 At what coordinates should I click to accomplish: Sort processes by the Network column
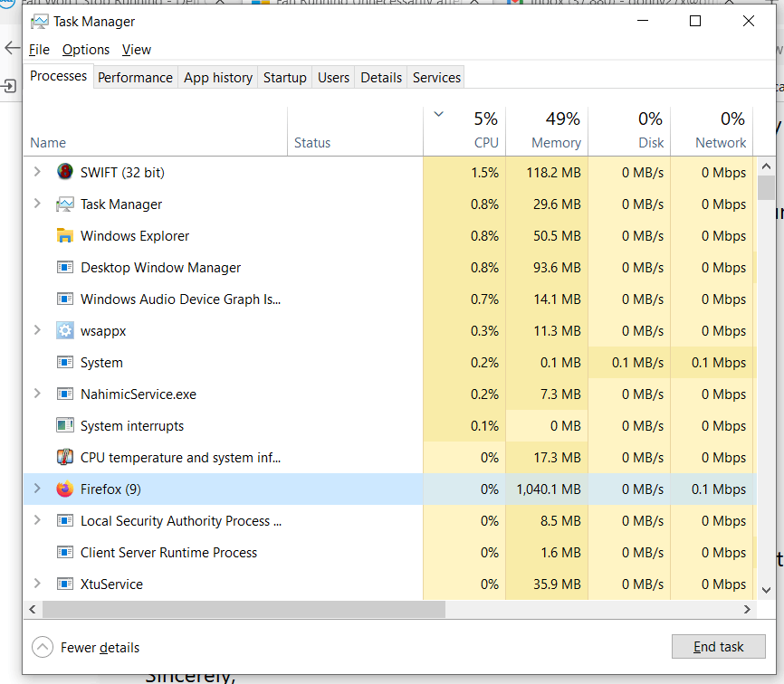712,131
